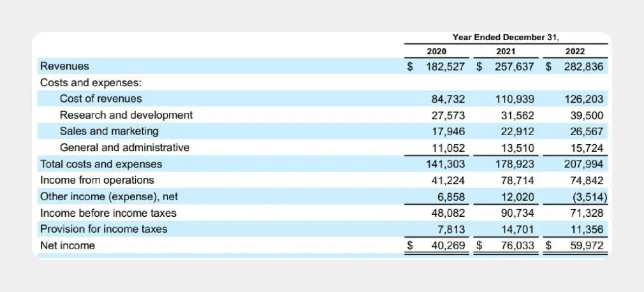Click the Sales and marketing label

(109, 131)
